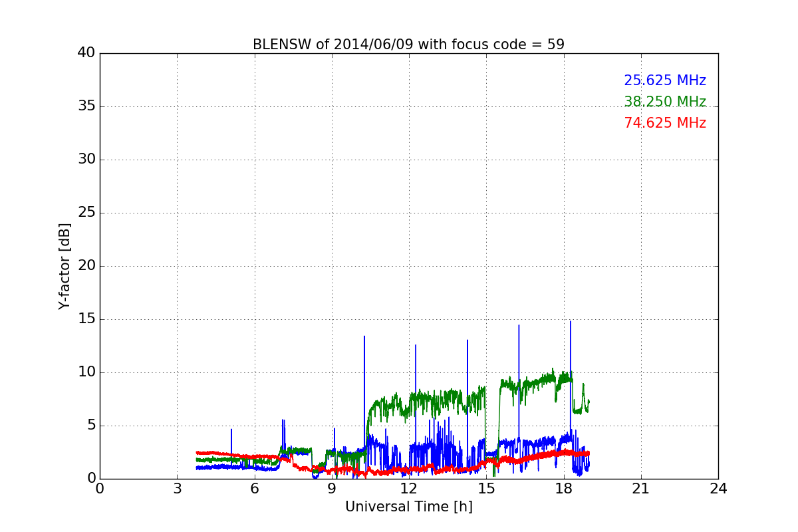Select the blue 25.625 MHz legend label
798x532 pixels.
point(665,80)
